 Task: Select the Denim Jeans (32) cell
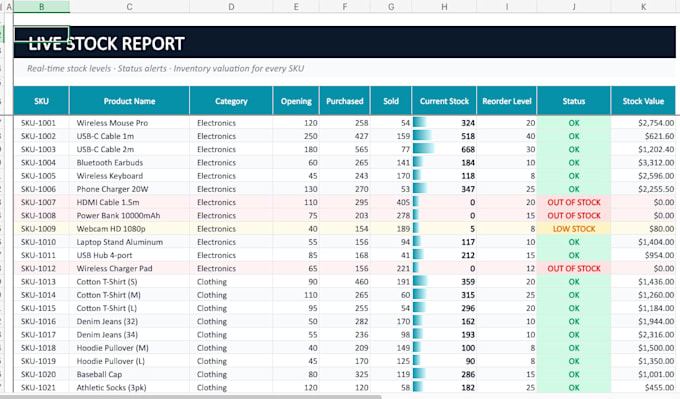click(x=129, y=321)
